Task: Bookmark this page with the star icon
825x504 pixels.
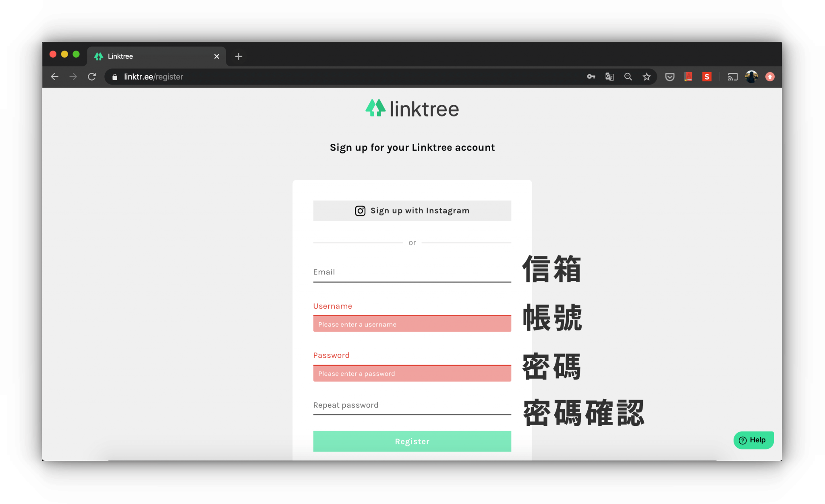Action: (x=646, y=77)
